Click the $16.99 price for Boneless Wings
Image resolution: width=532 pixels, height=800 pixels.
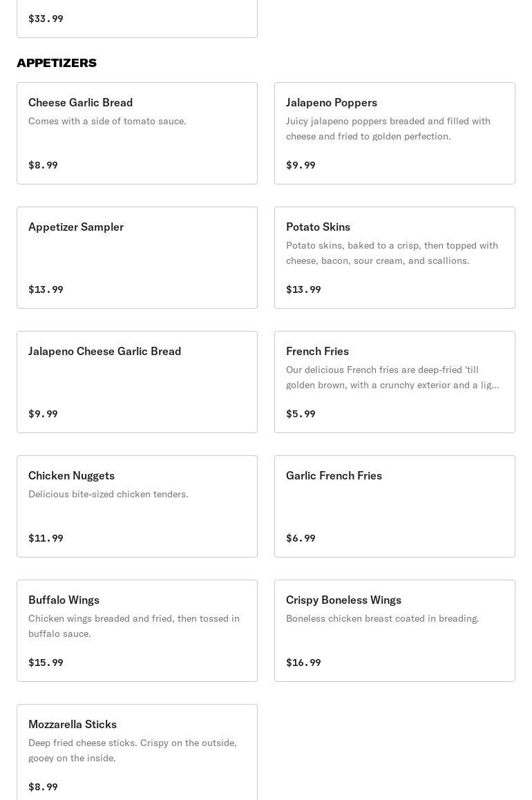[303, 663]
